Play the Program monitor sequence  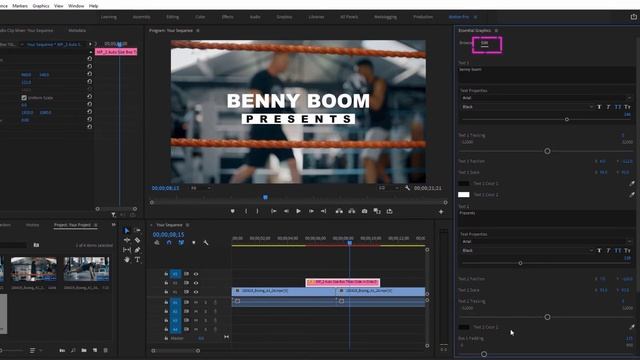tap(298, 211)
